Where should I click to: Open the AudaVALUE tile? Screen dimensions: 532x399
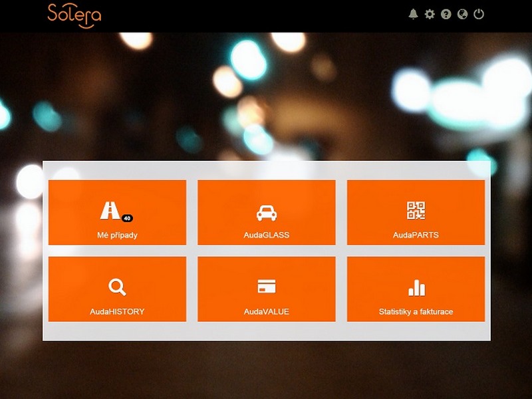point(267,289)
